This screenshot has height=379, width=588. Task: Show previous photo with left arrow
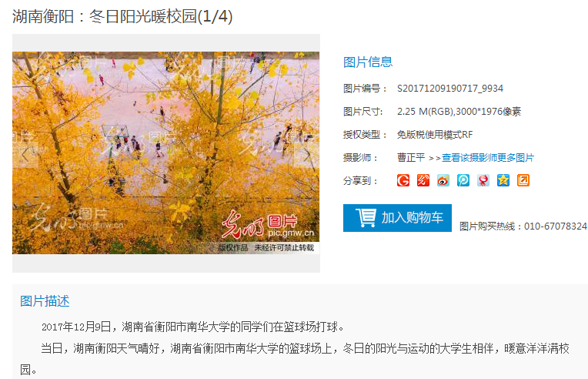coord(25,155)
